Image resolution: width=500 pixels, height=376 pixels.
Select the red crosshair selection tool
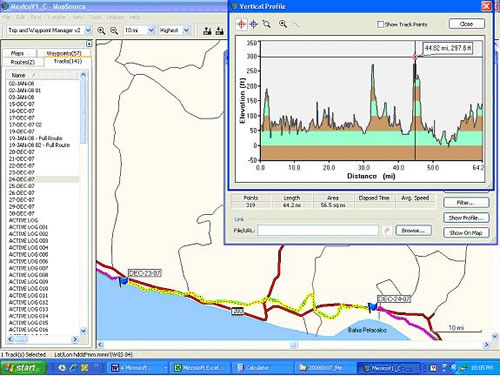coord(242,24)
